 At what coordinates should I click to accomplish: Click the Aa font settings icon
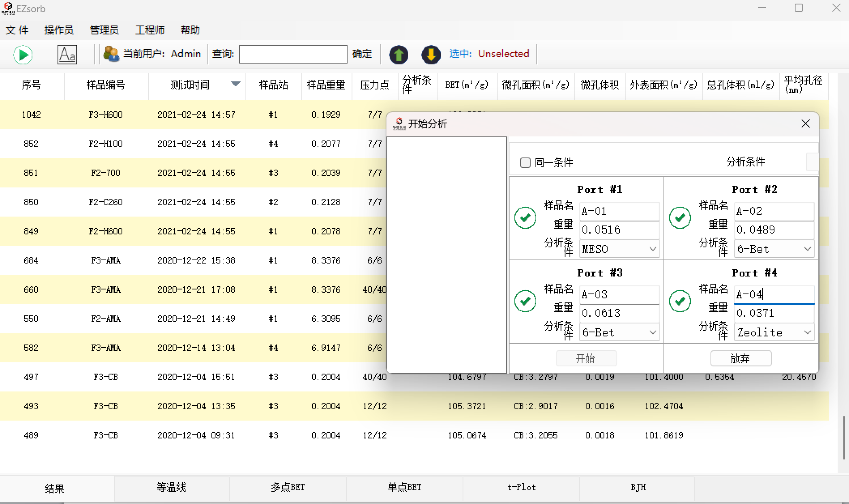(x=67, y=55)
